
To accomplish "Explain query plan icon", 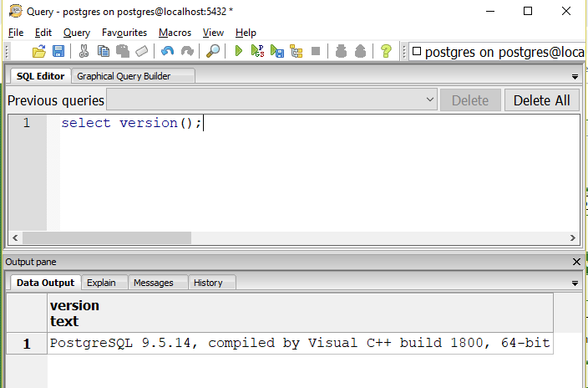I will point(297,51).
